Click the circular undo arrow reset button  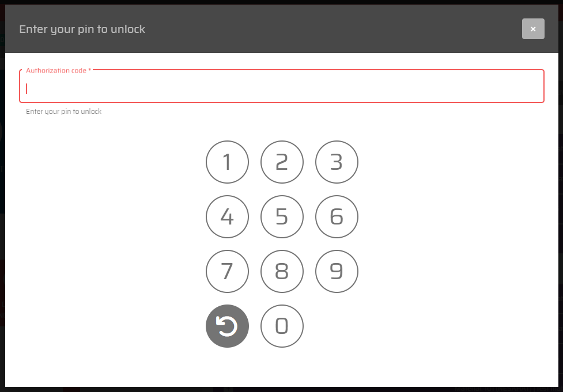tap(227, 326)
